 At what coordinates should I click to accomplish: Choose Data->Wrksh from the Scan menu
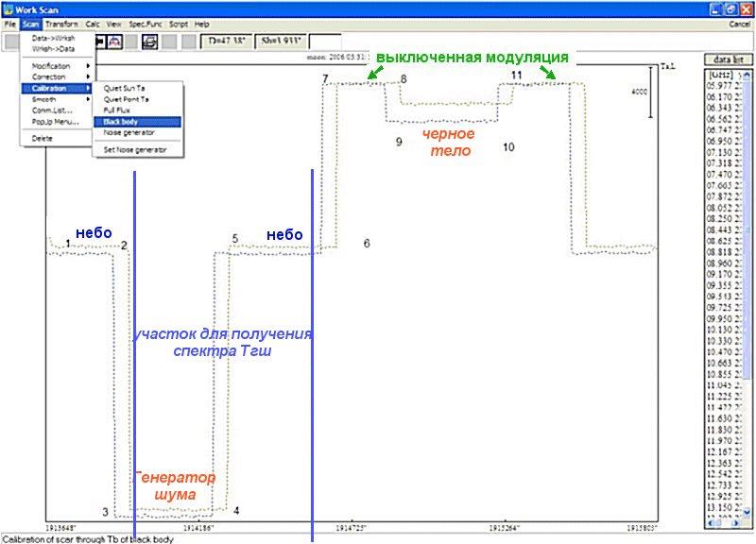coord(57,38)
